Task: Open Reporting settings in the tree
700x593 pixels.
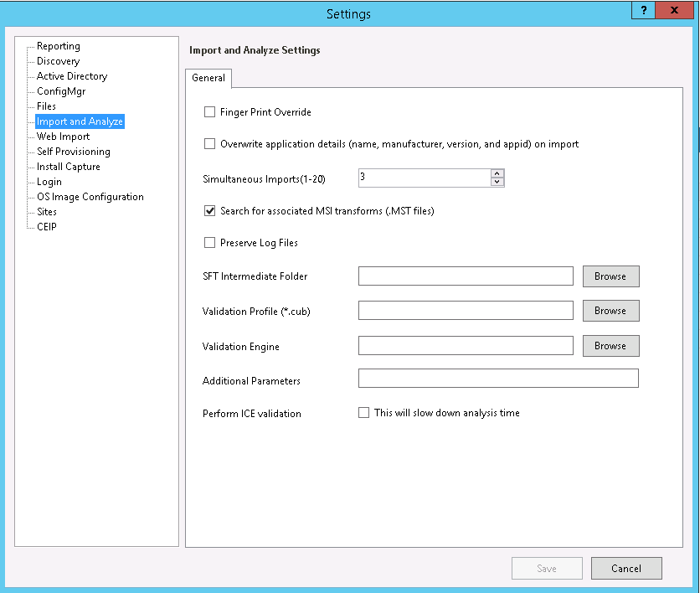Action: [59, 46]
